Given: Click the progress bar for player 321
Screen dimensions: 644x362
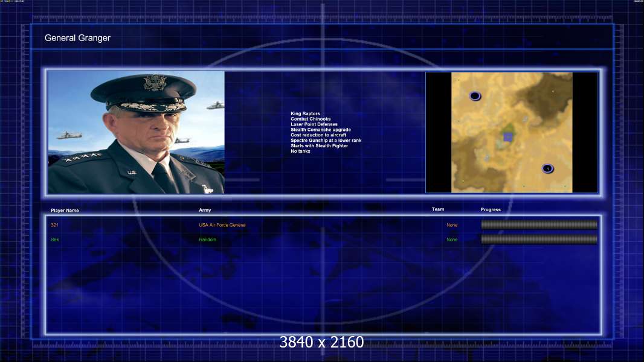Looking at the screenshot, I should pyautogui.click(x=539, y=224).
